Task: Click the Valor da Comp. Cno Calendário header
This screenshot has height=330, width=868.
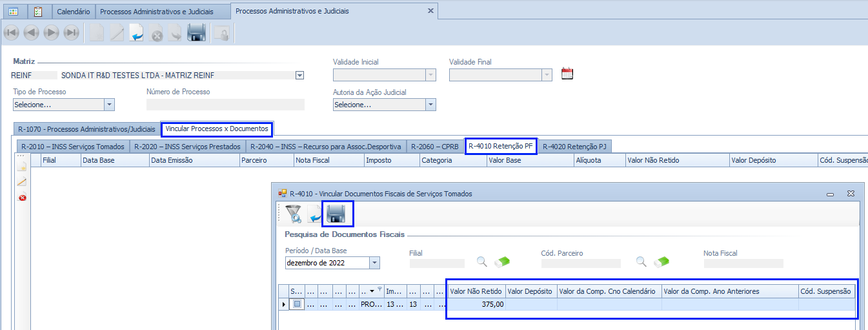Action: (609, 291)
